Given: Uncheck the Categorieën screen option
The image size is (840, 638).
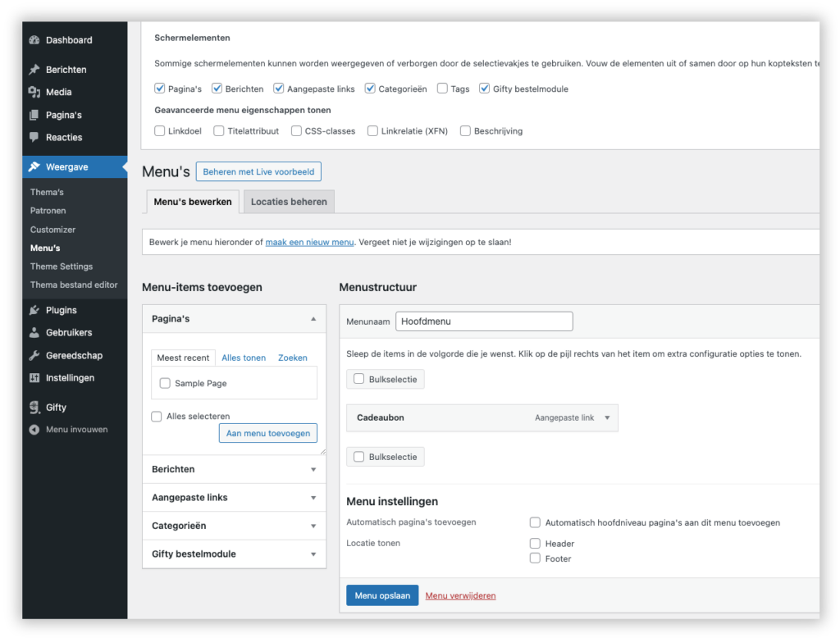Looking at the screenshot, I should (x=370, y=89).
